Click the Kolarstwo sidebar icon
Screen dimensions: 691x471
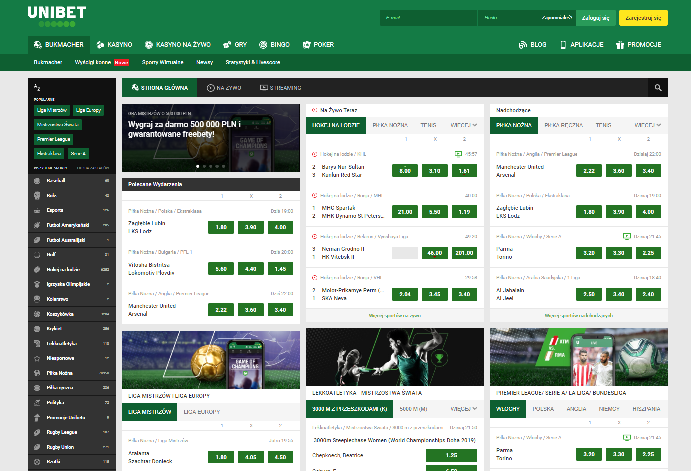(x=37, y=299)
